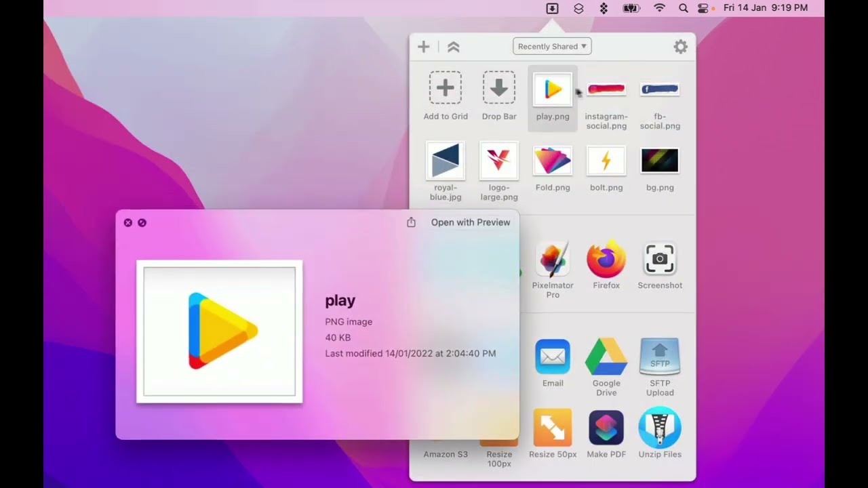The height and width of the screenshot is (488, 868).
Task: Run the Screenshot action
Action: (x=660, y=264)
